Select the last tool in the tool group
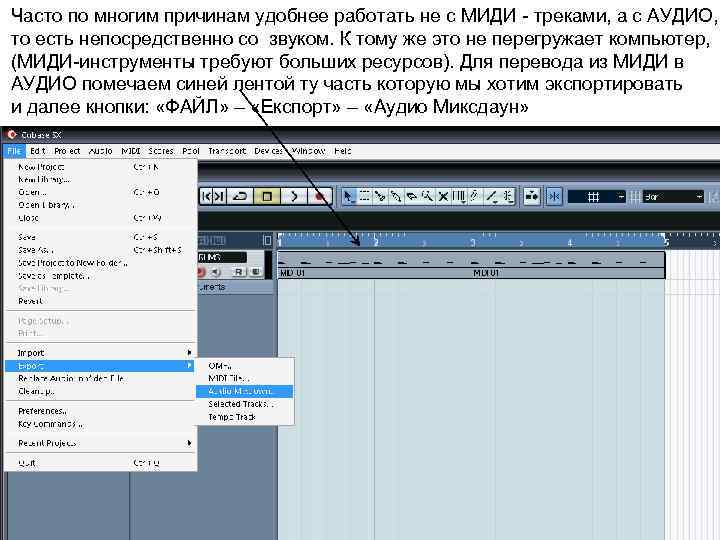The width and height of the screenshot is (720, 540). (x=508, y=197)
